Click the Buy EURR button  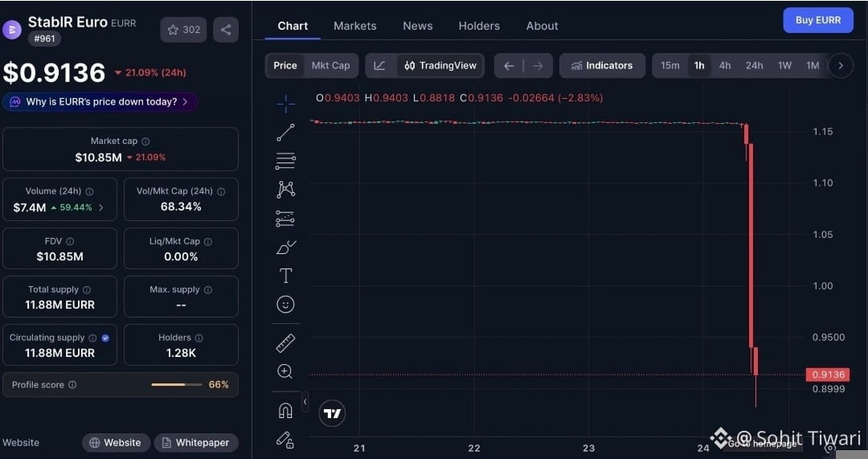[817, 20]
